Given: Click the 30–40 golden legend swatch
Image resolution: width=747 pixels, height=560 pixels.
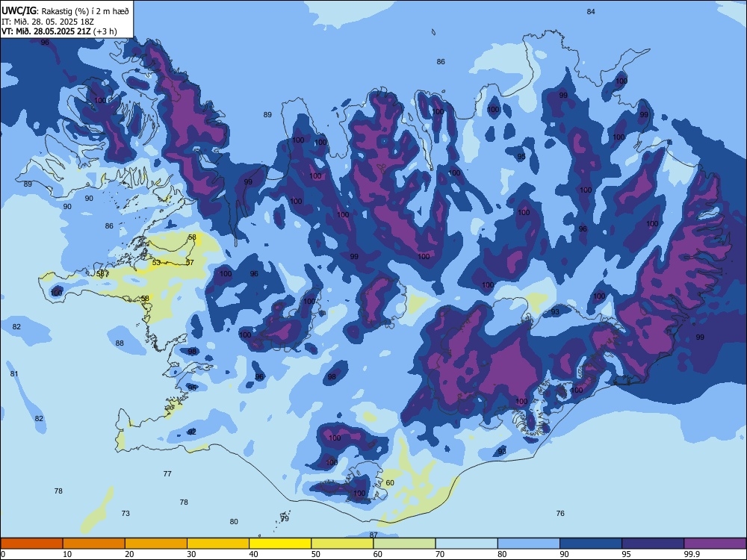Looking at the screenshot, I should tap(218, 544).
